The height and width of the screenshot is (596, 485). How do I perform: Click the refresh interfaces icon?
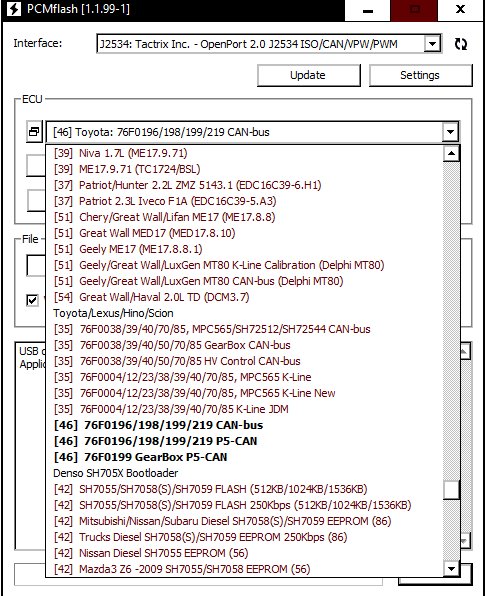(x=461, y=44)
